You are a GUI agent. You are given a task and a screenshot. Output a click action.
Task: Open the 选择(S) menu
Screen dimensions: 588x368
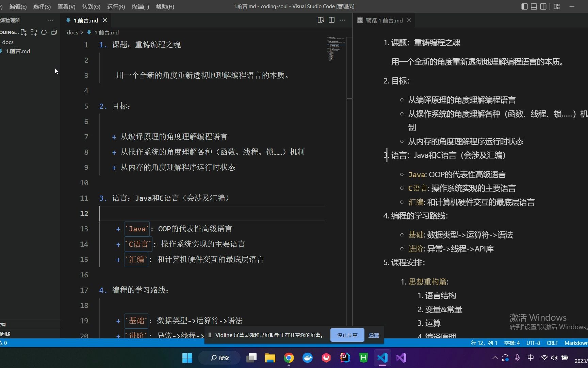pos(42,6)
